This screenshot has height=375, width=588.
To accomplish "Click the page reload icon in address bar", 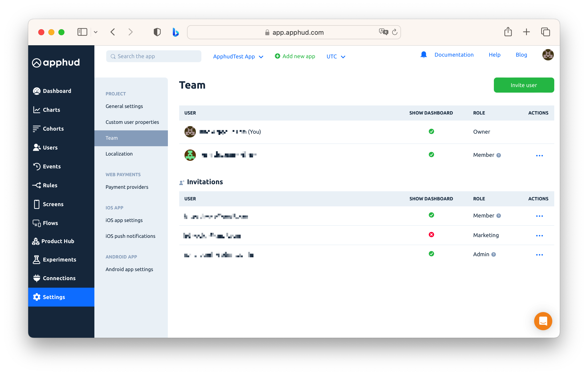I will click(x=395, y=32).
